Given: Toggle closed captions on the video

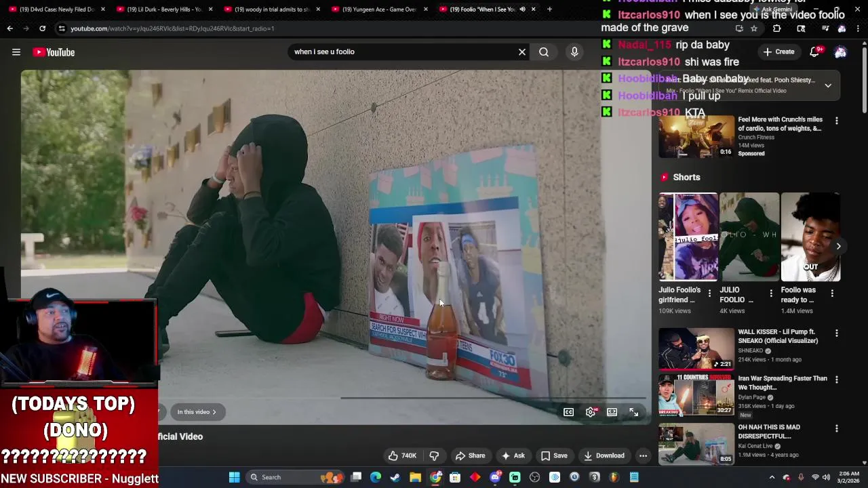Looking at the screenshot, I should click(x=568, y=412).
